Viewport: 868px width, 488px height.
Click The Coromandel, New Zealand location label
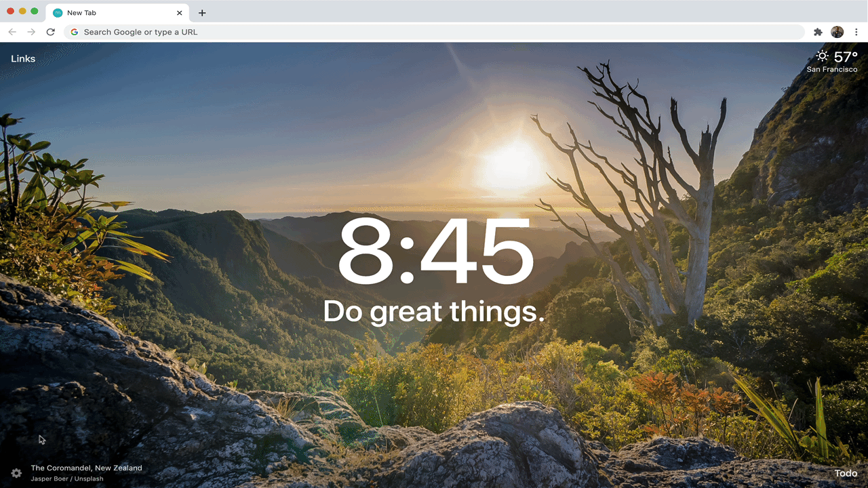85,468
